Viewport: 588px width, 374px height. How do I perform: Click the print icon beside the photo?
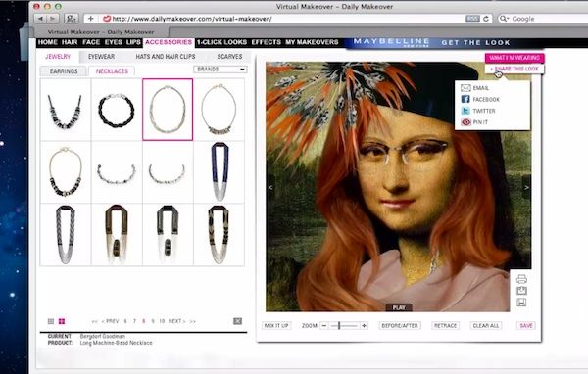[x=521, y=279]
